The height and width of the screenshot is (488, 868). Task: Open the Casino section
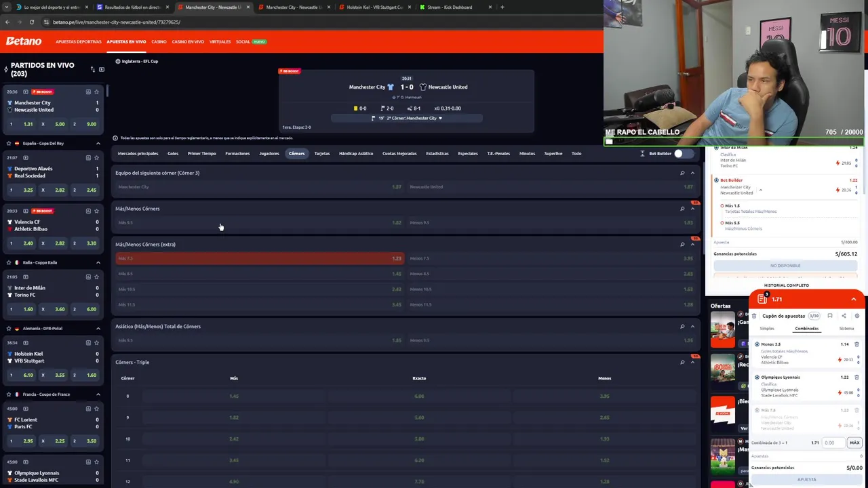coord(159,41)
